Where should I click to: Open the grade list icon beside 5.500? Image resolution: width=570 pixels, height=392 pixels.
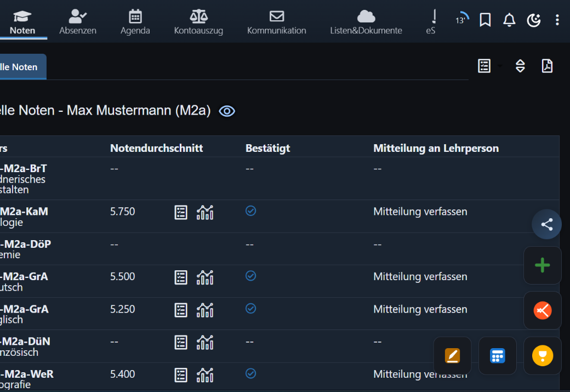click(181, 277)
